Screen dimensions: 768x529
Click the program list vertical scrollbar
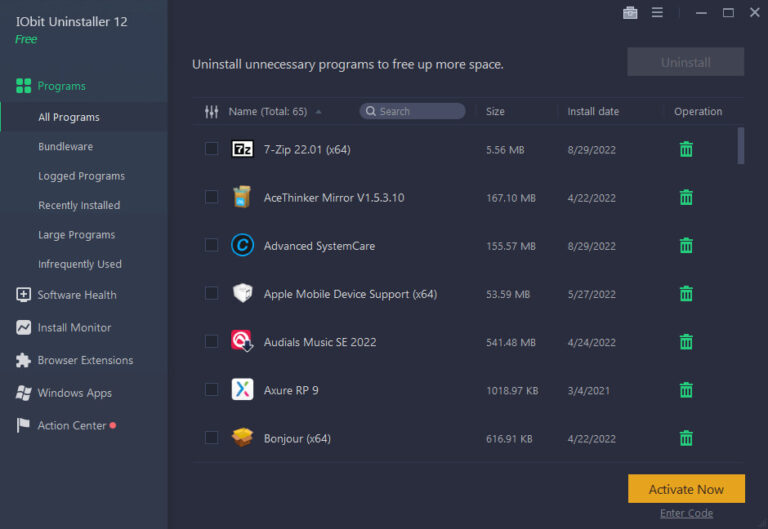[741, 146]
